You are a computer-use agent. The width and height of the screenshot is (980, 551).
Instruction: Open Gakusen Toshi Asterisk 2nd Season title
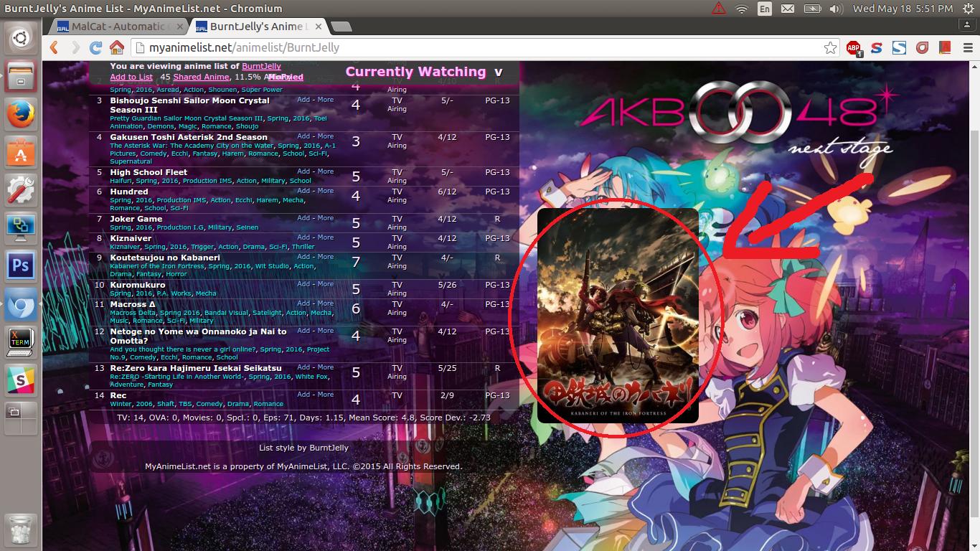(189, 137)
